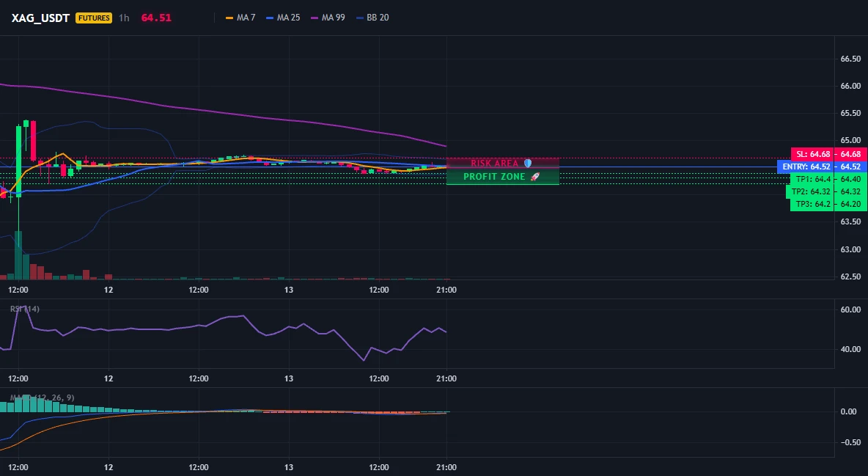Toggle the MA 7 legend item
The height and width of the screenshot is (476, 868).
pos(240,18)
